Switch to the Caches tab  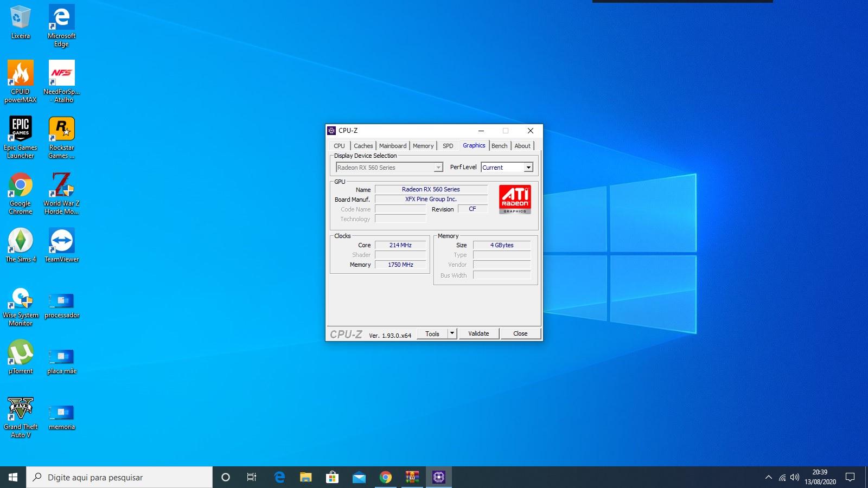[363, 146]
